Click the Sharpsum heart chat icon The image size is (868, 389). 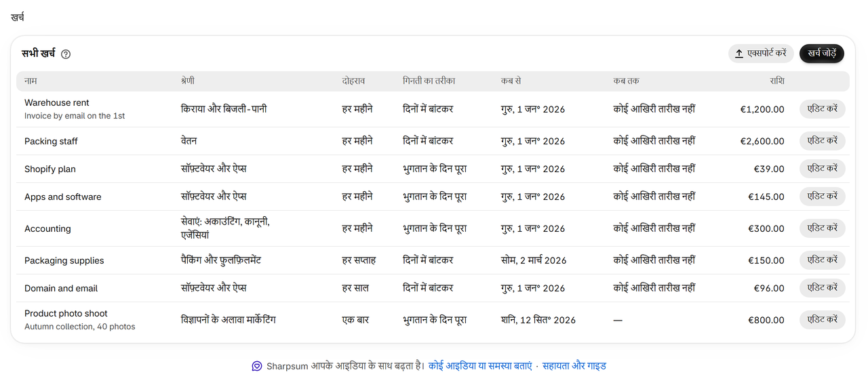click(x=257, y=366)
